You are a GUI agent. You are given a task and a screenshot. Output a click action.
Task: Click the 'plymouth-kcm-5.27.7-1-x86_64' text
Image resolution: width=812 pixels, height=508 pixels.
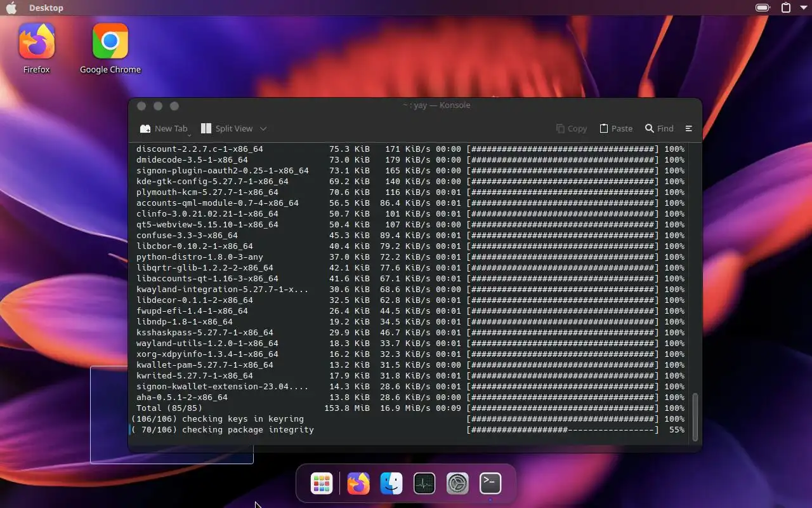coord(207,192)
